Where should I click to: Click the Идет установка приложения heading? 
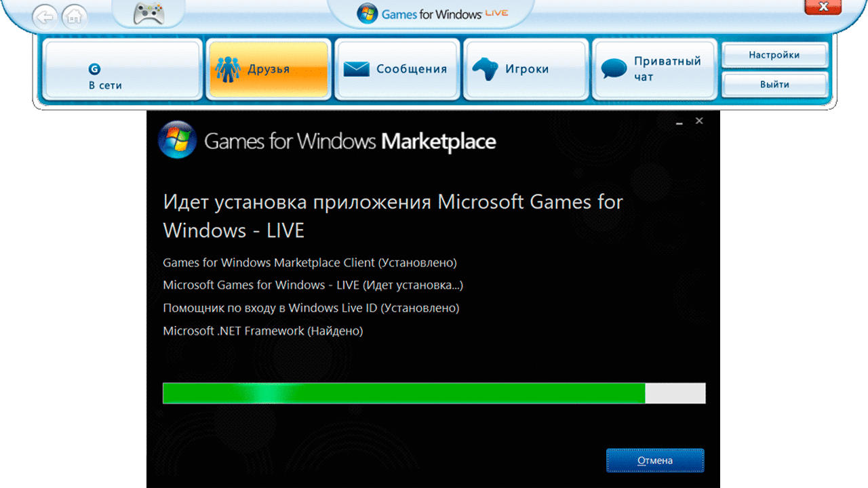393,216
